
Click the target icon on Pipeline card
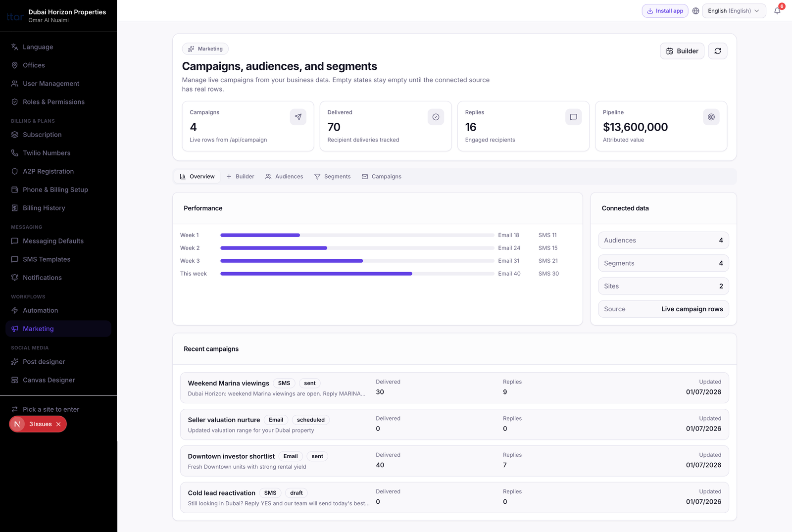coord(711,117)
